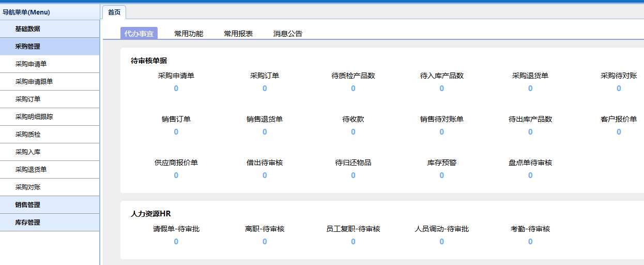Switch to the 首页 tab
The width and height of the screenshot is (644, 265).
coord(114,12)
